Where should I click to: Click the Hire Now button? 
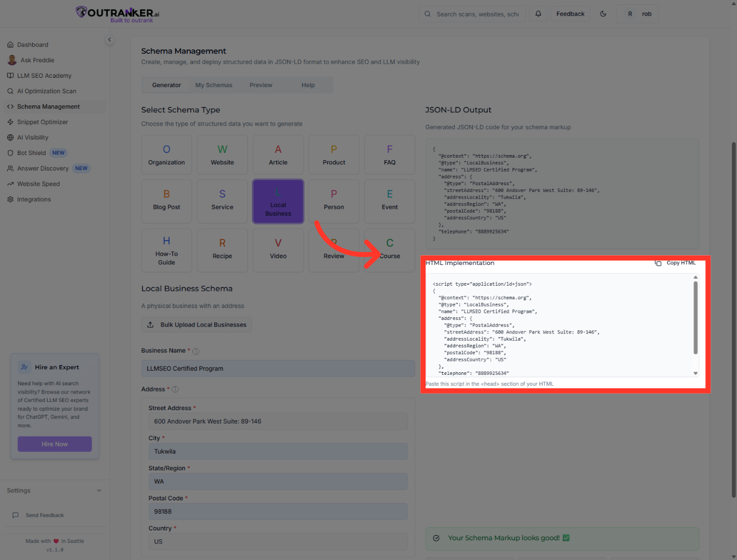pyautogui.click(x=54, y=444)
